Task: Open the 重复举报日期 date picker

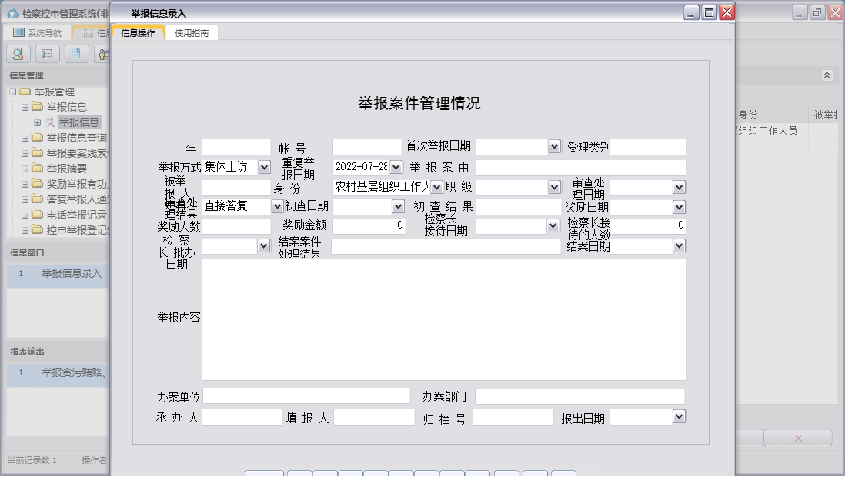Action: tap(394, 166)
